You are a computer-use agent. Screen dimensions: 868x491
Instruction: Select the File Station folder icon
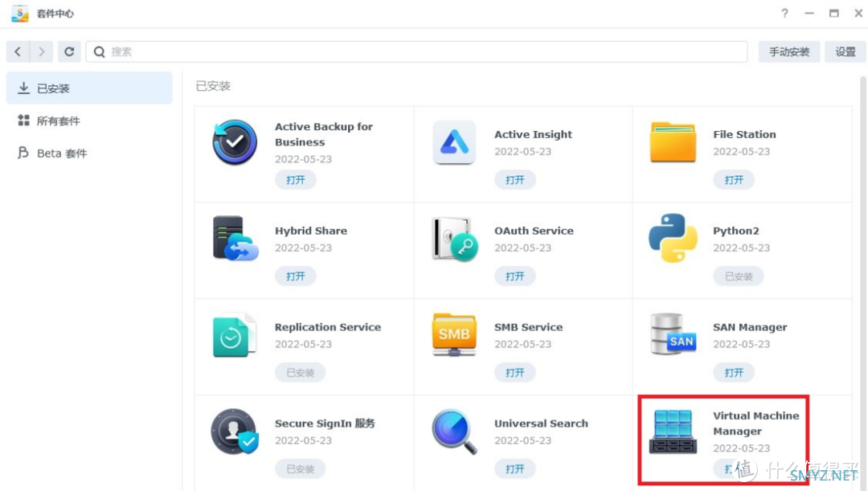673,142
